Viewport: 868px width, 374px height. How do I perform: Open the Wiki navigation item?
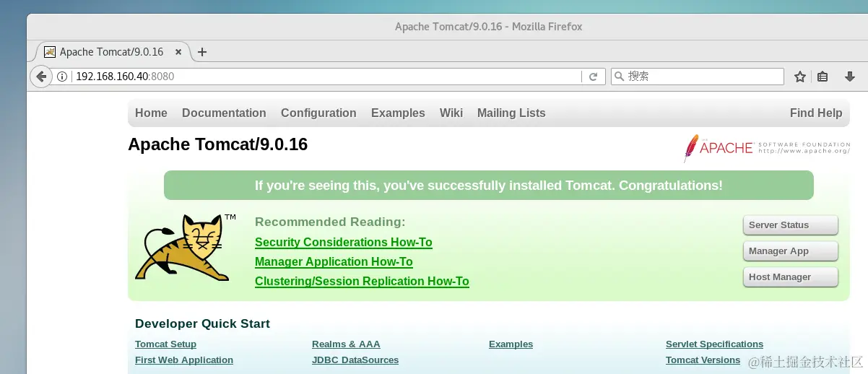(451, 113)
